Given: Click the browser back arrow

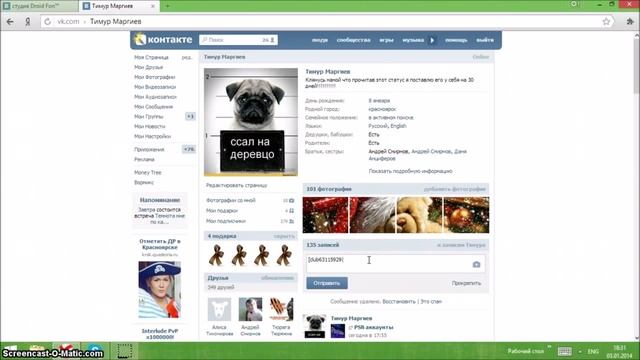Looking at the screenshot, I should [10, 22].
